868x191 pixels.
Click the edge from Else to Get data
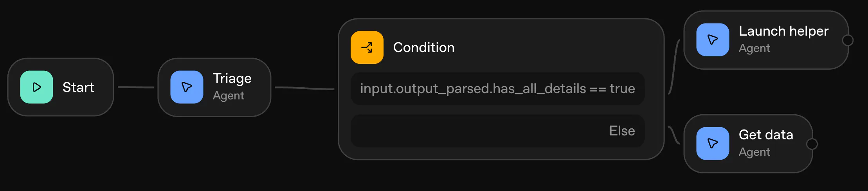click(674, 135)
